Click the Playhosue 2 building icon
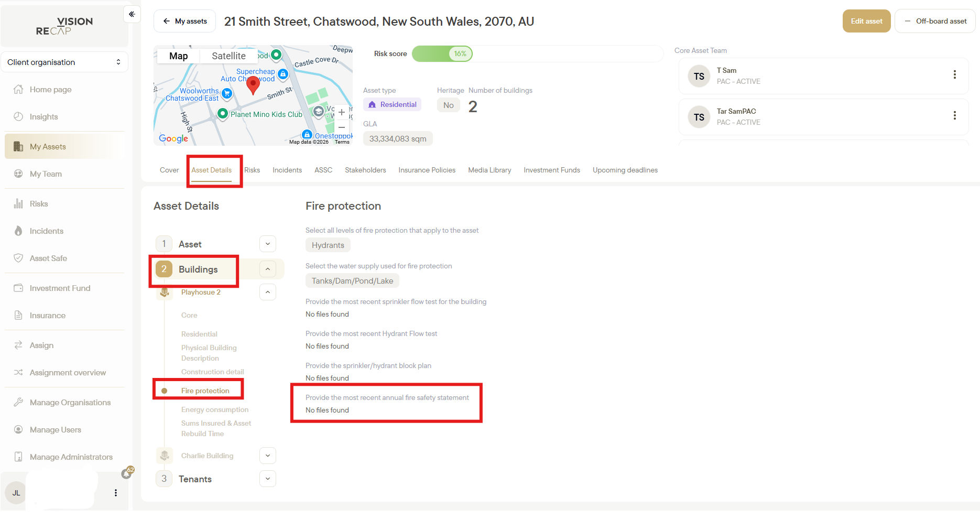 tap(165, 292)
